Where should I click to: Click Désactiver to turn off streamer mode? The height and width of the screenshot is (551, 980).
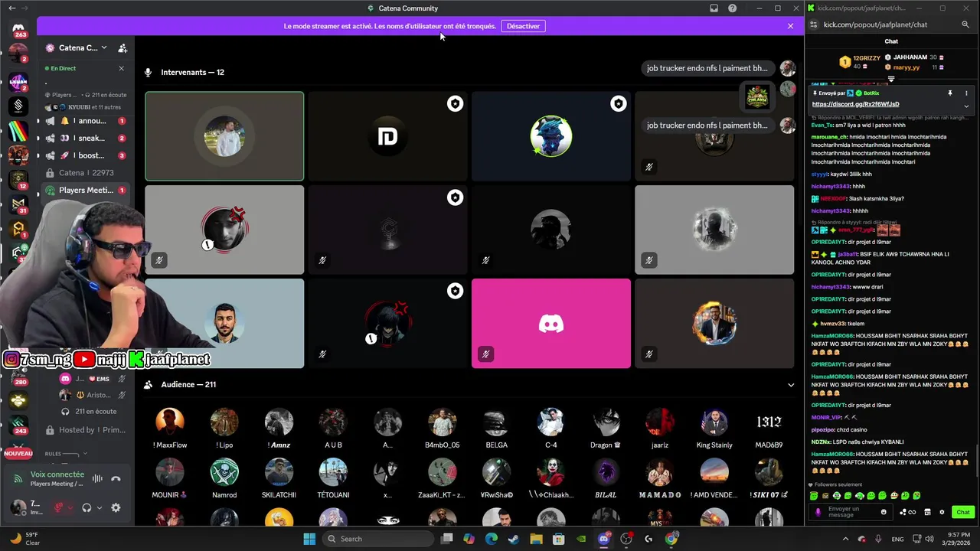[x=524, y=26]
